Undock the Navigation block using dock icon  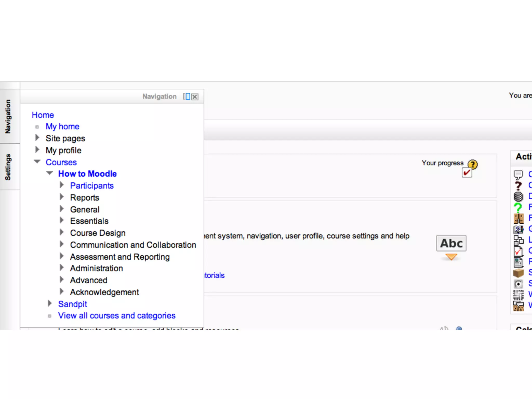187,97
